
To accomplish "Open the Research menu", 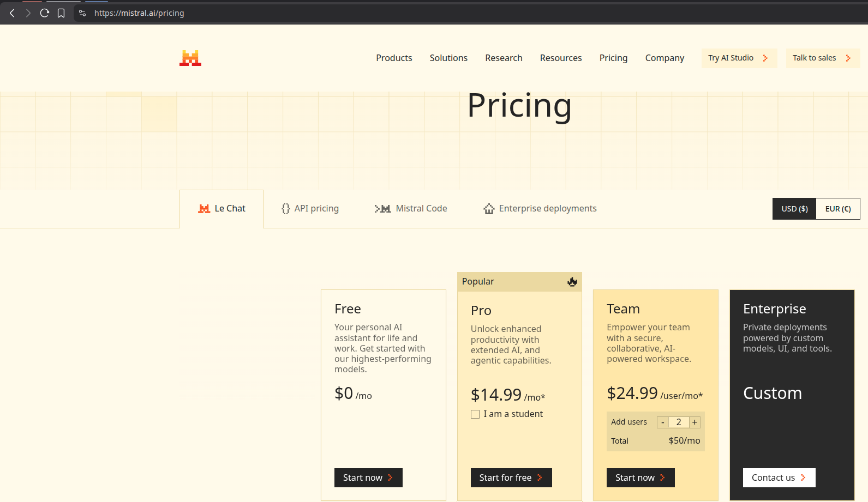I will pyautogui.click(x=504, y=58).
